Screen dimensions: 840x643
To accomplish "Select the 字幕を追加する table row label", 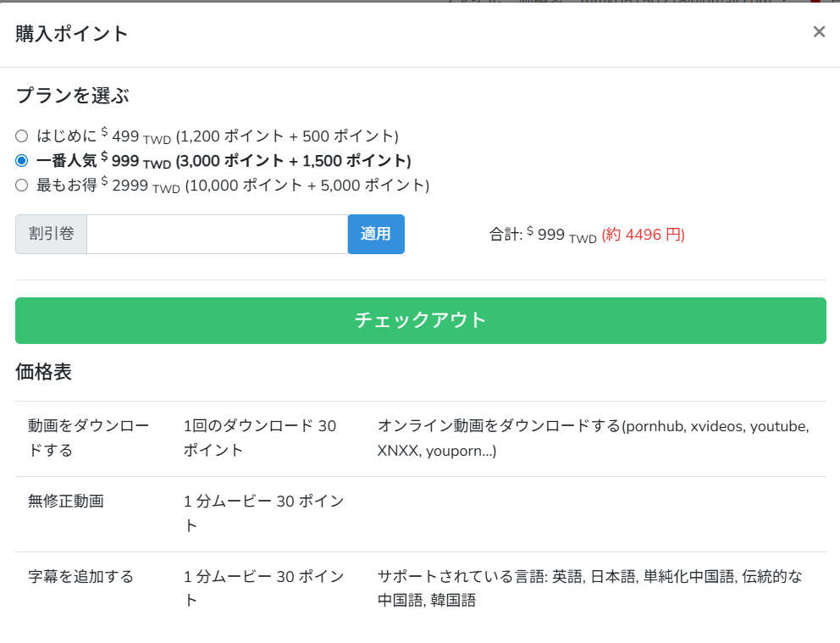I will click(x=80, y=576).
